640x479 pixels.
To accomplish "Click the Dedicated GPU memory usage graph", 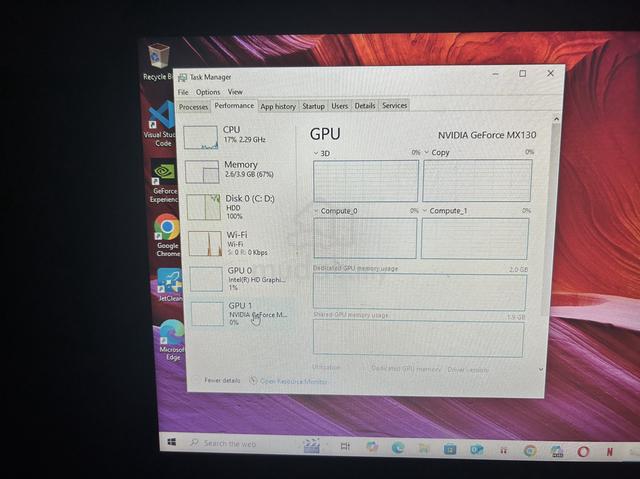I will [x=419, y=291].
